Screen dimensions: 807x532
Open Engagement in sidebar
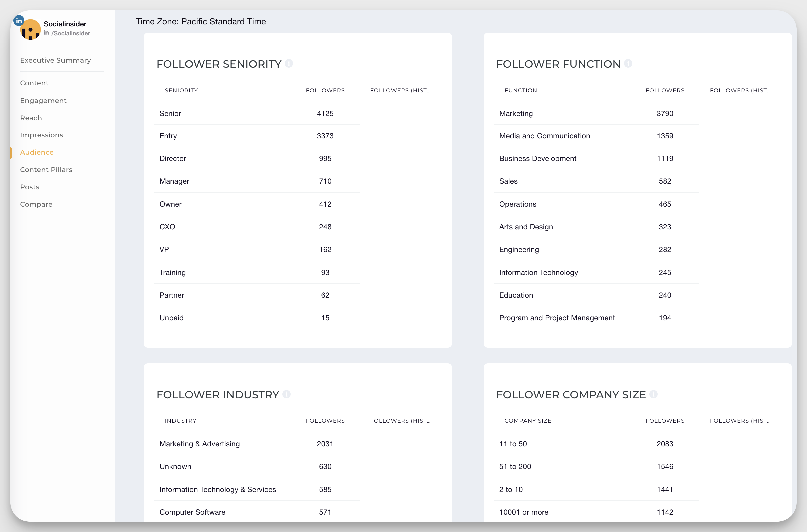[43, 101]
